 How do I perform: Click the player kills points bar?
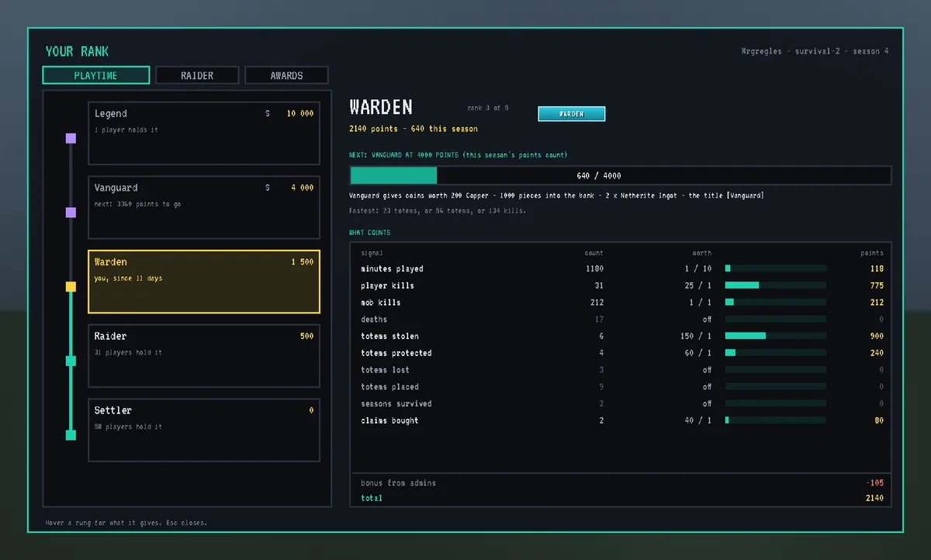[x=776, y=285]
